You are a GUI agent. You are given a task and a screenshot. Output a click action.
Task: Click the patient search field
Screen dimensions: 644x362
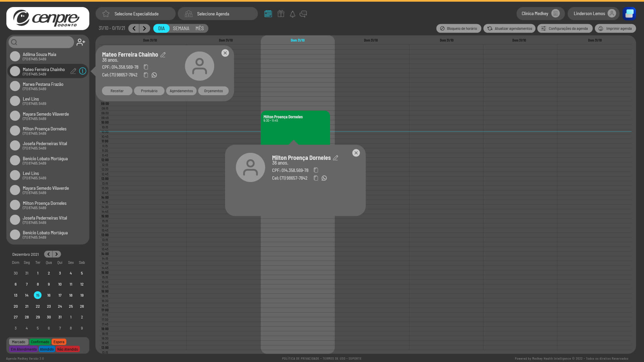coord(41,42)
